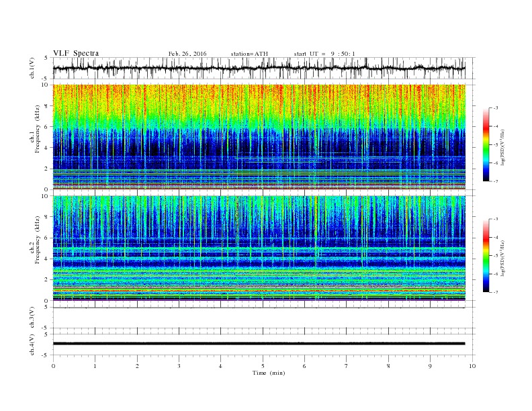Select the "Time (min)" axis title
The image size is (532, 411).
[269, 373]
